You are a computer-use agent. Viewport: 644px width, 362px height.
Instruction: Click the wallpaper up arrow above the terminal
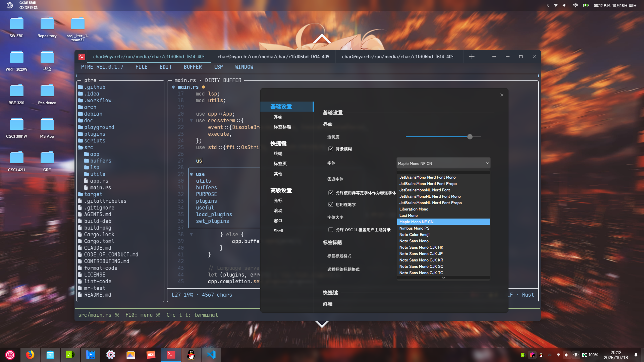(322, 39)
